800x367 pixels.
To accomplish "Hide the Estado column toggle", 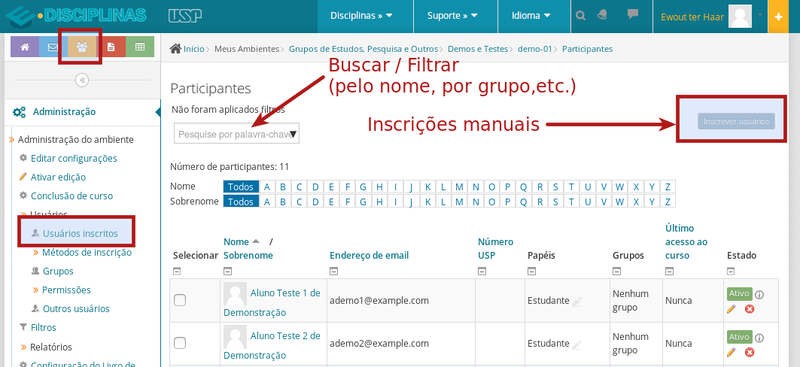I will (731, 272).
